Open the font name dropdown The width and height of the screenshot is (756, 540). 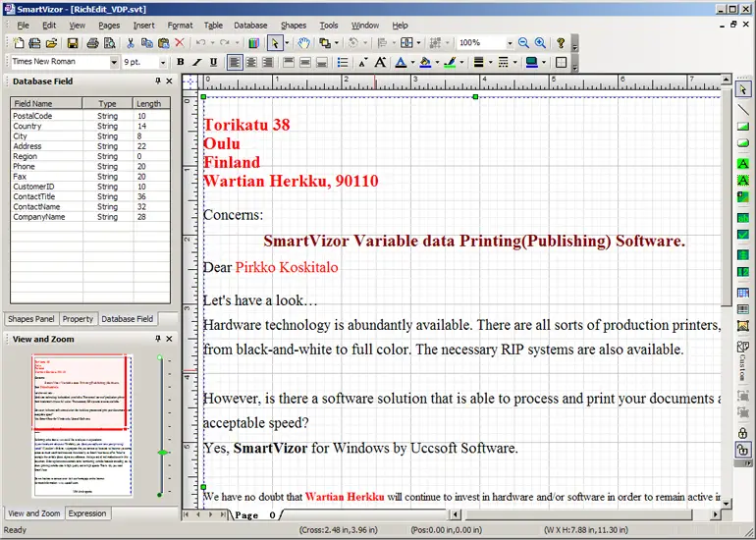[x=112, y=62]
